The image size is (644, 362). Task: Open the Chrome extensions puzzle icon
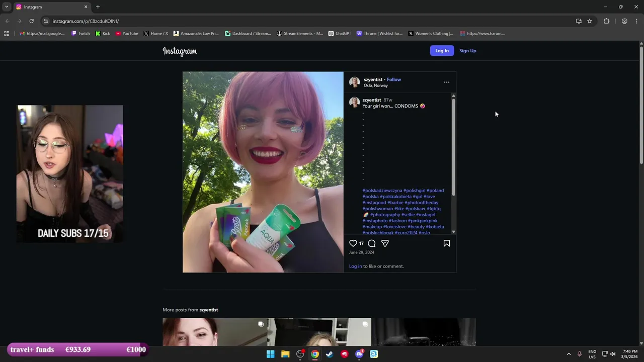(606, 21)
